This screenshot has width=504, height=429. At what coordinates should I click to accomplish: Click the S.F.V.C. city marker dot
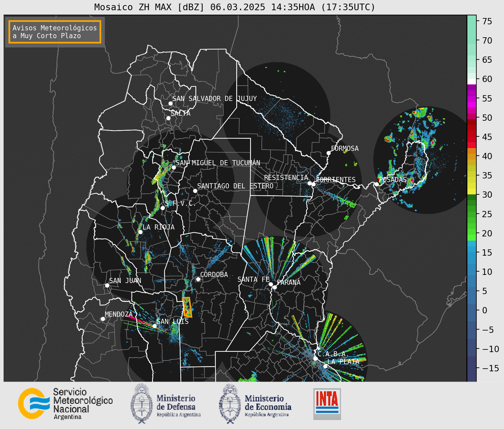pos(163,208)
